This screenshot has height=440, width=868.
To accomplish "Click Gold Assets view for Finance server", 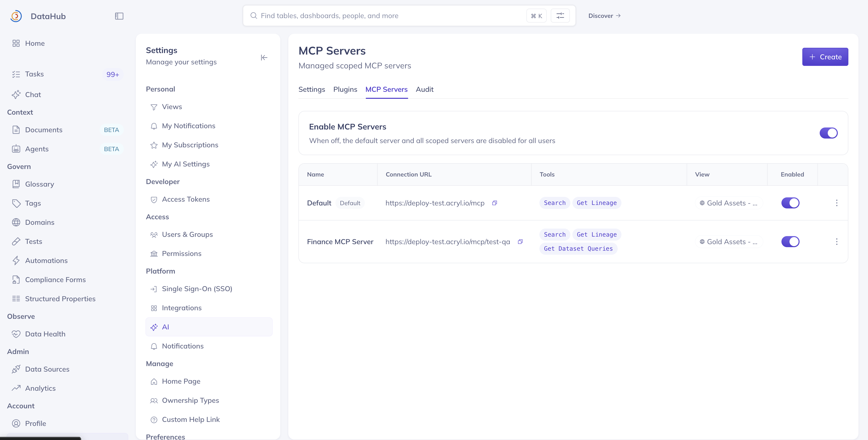I will click(x=729, y=242).
